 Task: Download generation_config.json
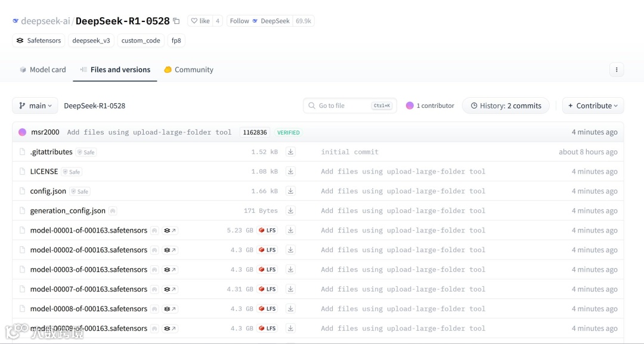coord(290,211)
